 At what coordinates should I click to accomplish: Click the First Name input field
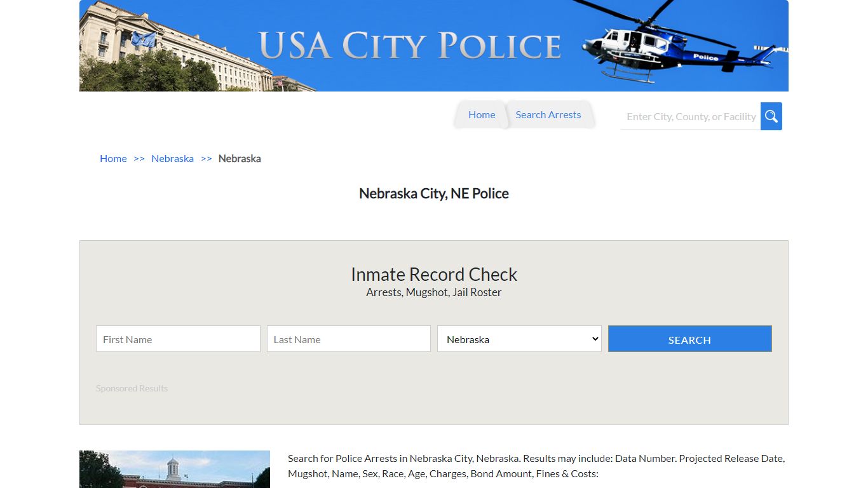coord(177,339)
